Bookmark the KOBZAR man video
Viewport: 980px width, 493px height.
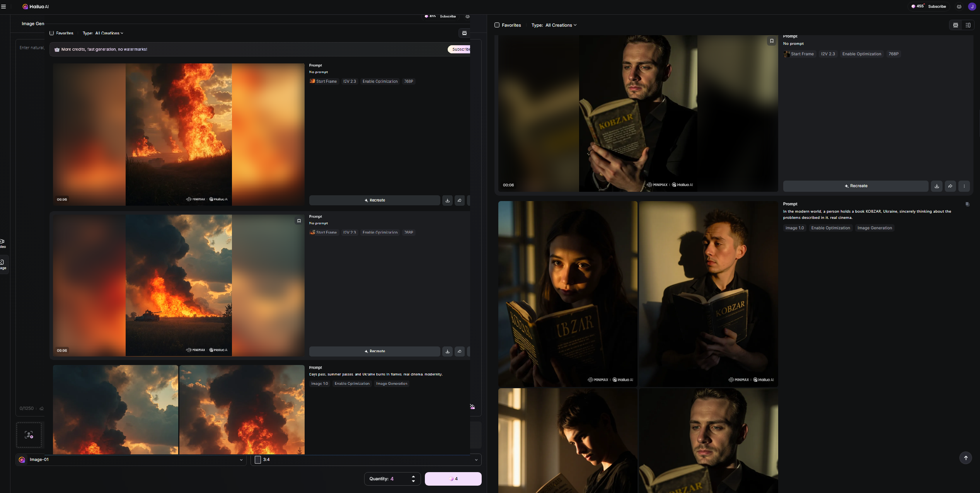772,41
